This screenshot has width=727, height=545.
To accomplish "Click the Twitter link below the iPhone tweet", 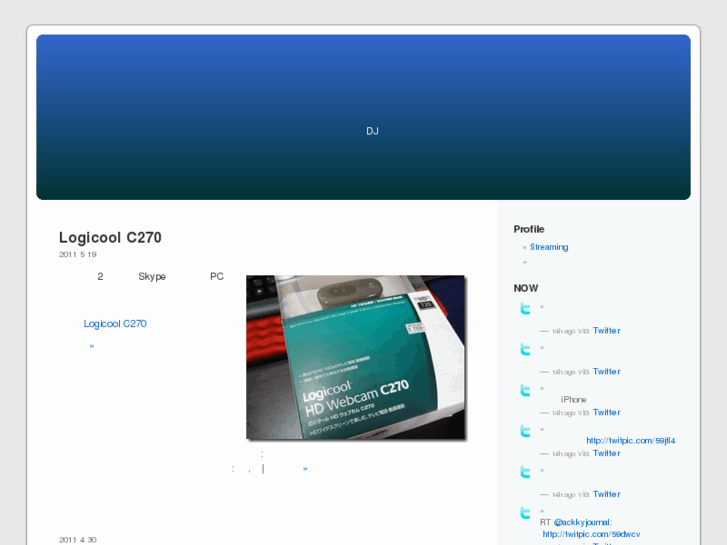I will coord(606,412).
